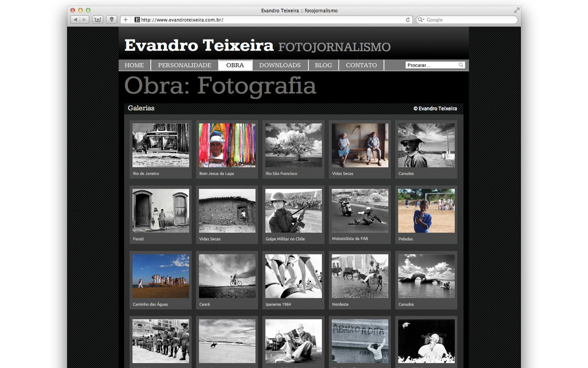This screenshot has height=368, width=588.
Task: Open the HOME menu tab
Action: click(134, 65)
